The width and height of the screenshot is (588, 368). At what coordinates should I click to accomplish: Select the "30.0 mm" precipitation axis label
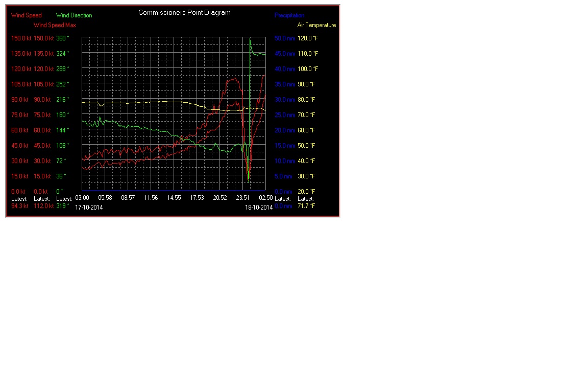coord(285,100)
